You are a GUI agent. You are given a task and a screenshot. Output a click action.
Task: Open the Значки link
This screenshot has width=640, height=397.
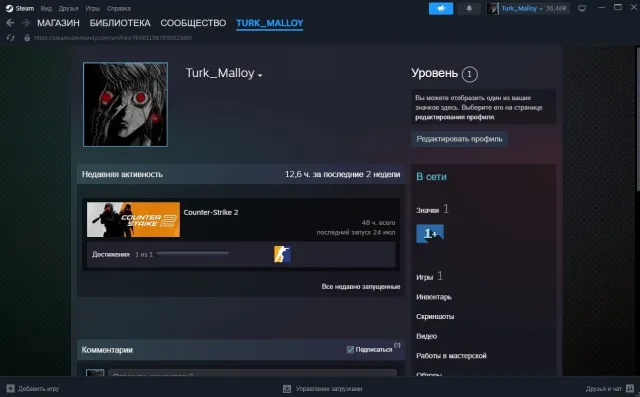[427, 210]
